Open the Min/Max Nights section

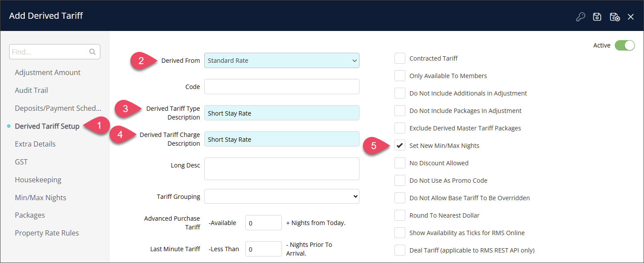[x=41, y=198]
